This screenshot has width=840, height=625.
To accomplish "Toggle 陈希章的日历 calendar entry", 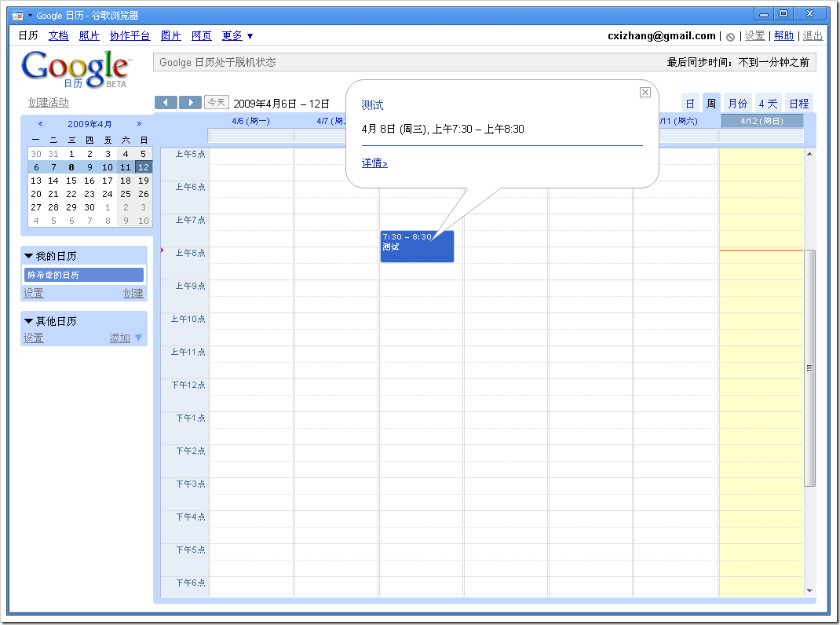I will 83,275.
